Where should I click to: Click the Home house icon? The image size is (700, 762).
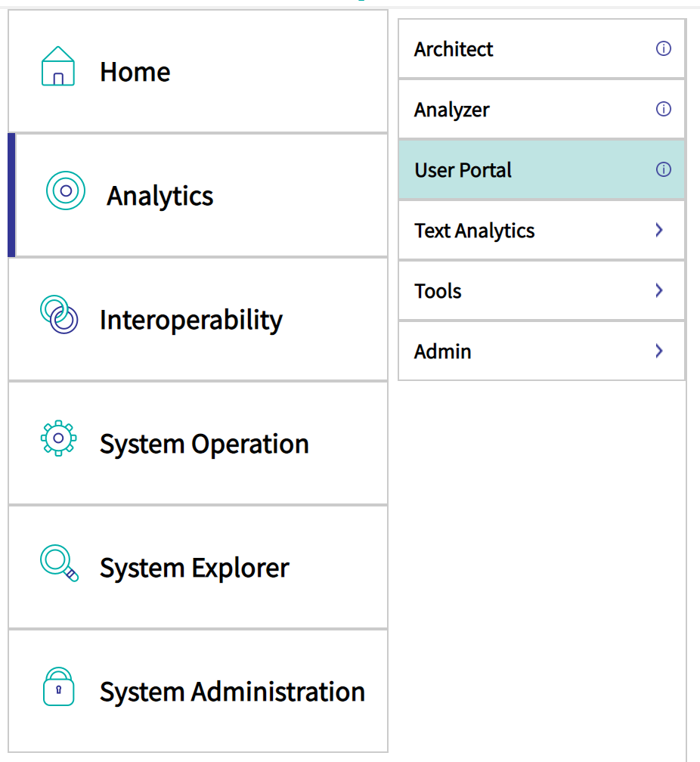tap(58, 66)
